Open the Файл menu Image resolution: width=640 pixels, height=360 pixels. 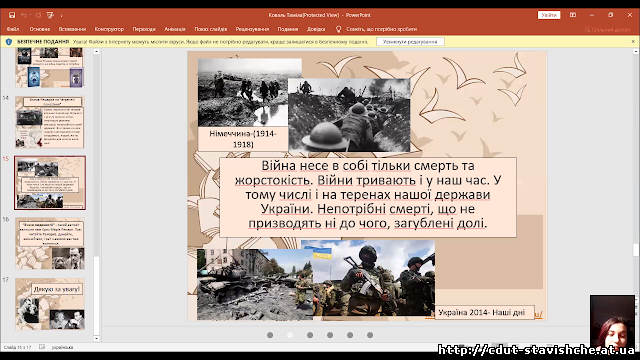coord(13,29)
